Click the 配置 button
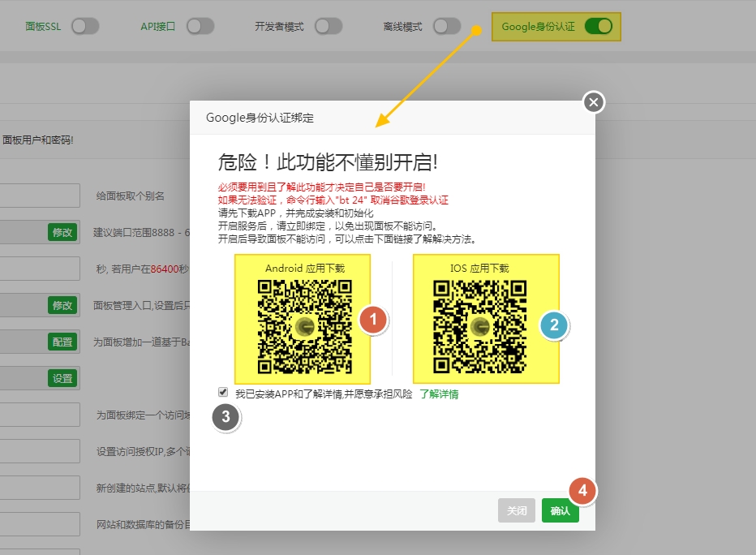 (x=62, y=342)
